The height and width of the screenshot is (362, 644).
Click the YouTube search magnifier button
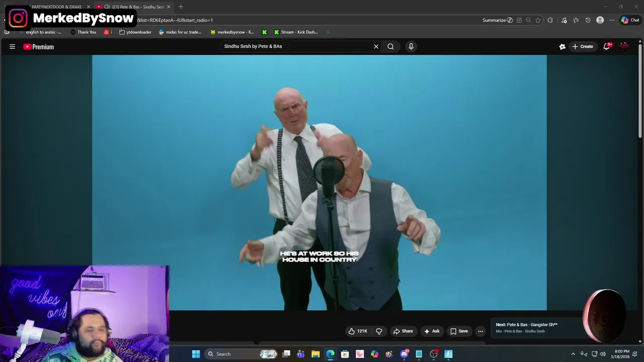[x=390, y=46]
